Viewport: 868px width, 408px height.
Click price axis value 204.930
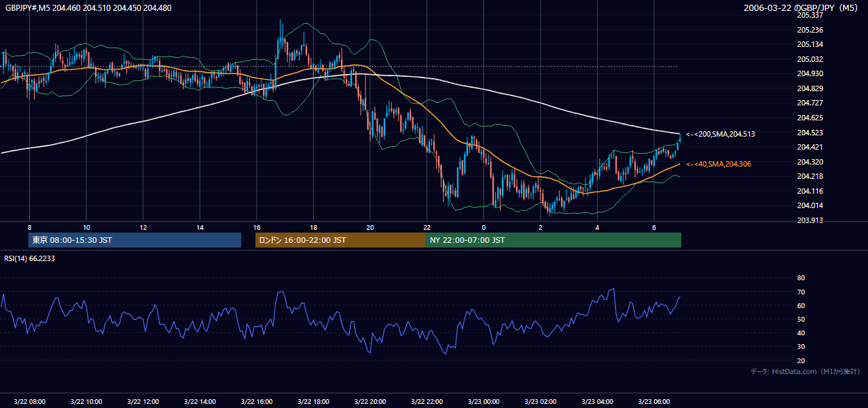810,73
